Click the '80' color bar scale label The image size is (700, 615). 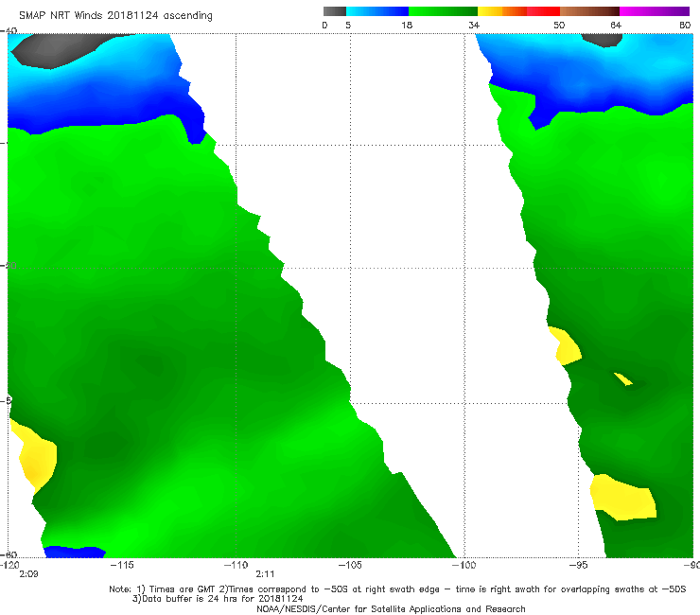[x=685, y=25]
